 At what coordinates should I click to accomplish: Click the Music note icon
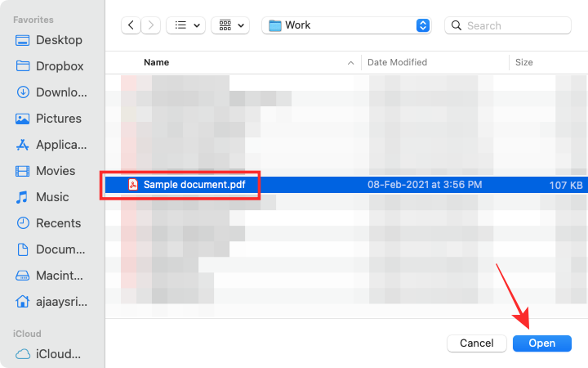tap(22, 197)
